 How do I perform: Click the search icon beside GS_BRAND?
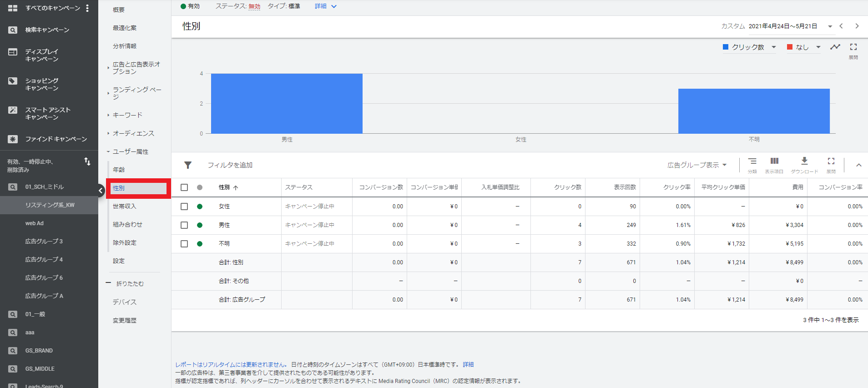point(13,351)
